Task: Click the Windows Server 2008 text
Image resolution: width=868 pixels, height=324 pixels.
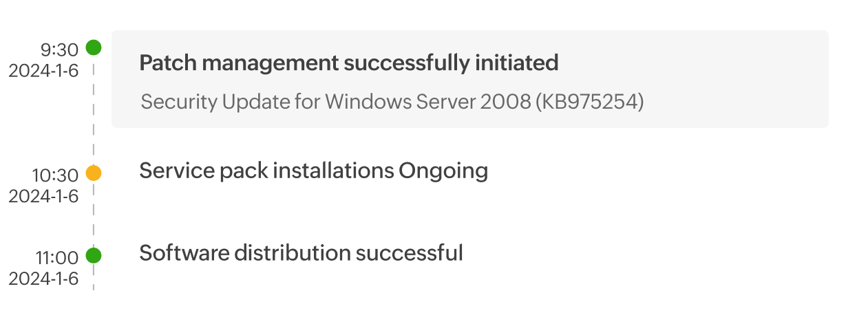Action: click(436, 102)
